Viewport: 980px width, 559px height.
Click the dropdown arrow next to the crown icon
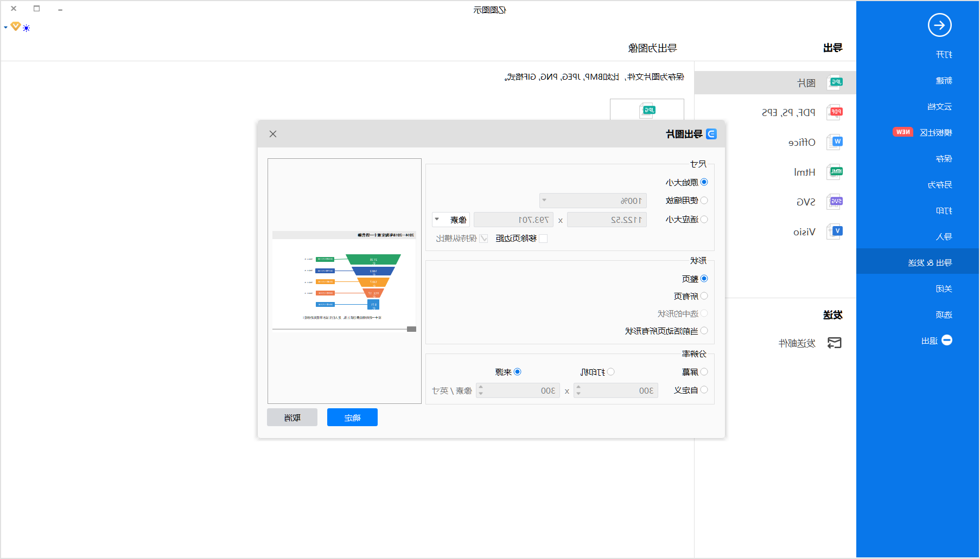5,27
